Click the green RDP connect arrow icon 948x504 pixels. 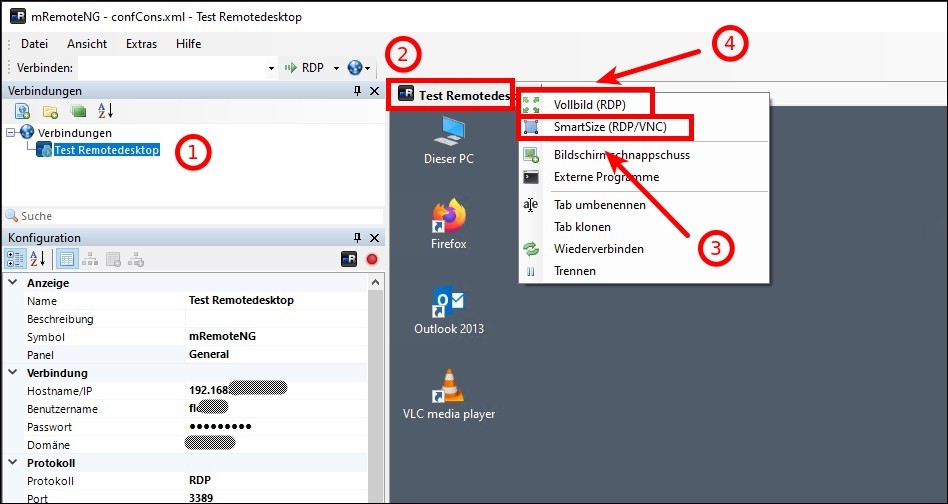tap(290, 68)
